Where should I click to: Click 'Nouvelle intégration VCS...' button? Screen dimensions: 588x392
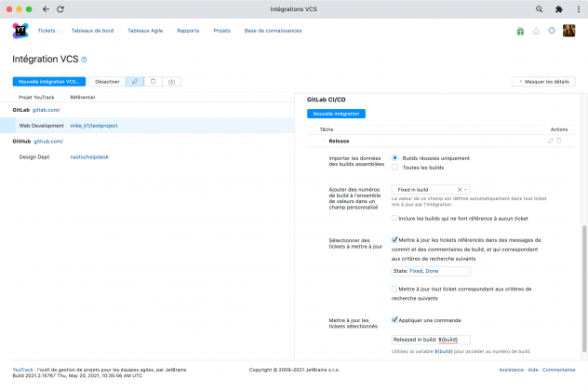tap(49, 81)
